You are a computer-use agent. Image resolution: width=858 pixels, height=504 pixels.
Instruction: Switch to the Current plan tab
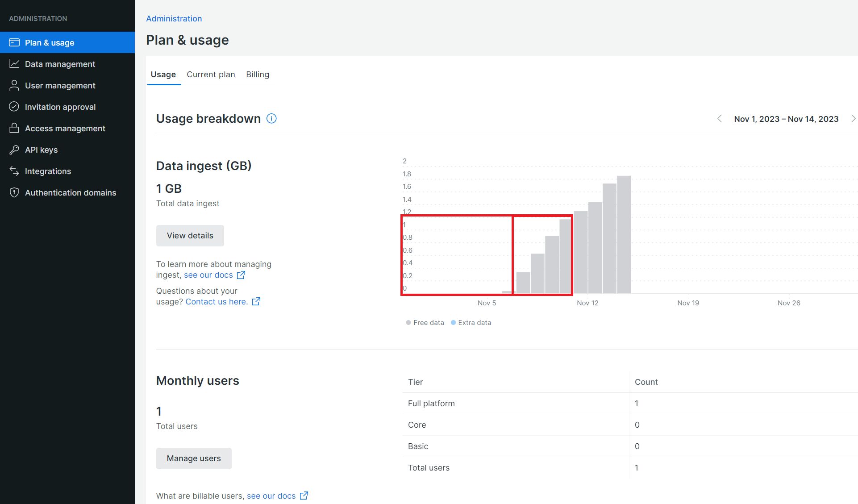[211, 75]
